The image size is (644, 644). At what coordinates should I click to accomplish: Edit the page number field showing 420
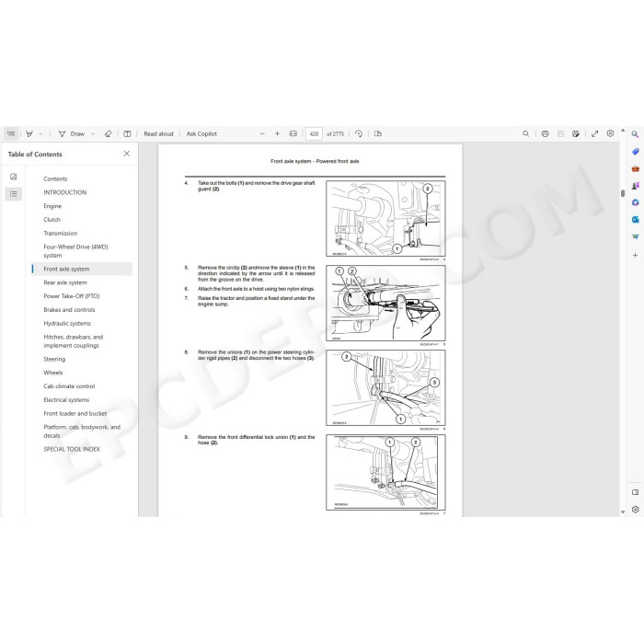coord(315,134)
